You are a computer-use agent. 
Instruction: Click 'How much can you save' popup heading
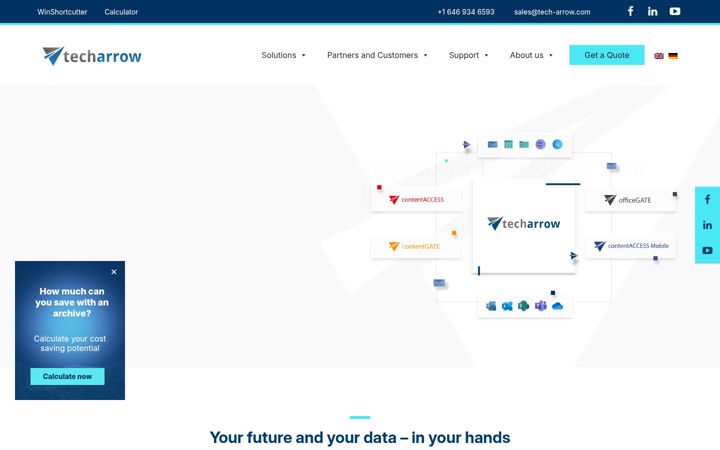click(x=72, y=302)
